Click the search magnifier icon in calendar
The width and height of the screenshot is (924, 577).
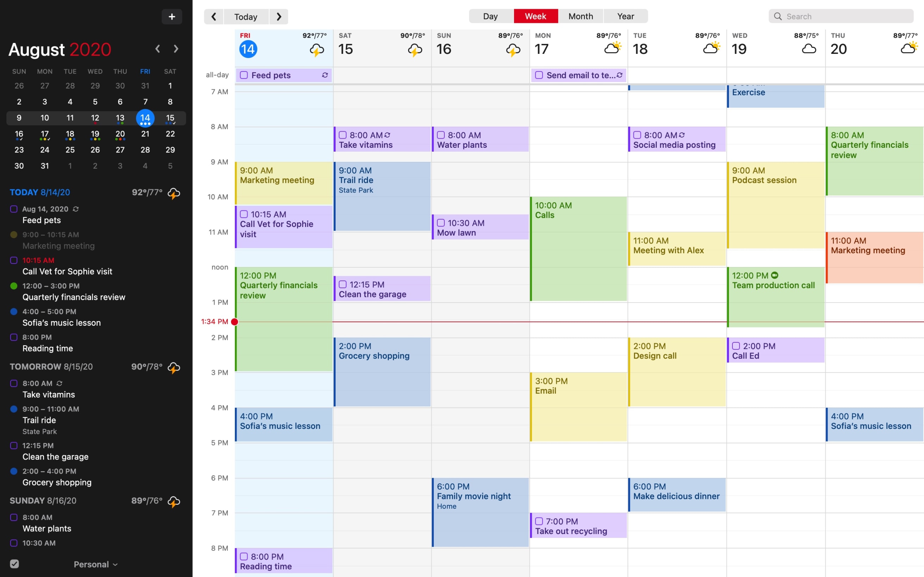click(x=778, y=16)
